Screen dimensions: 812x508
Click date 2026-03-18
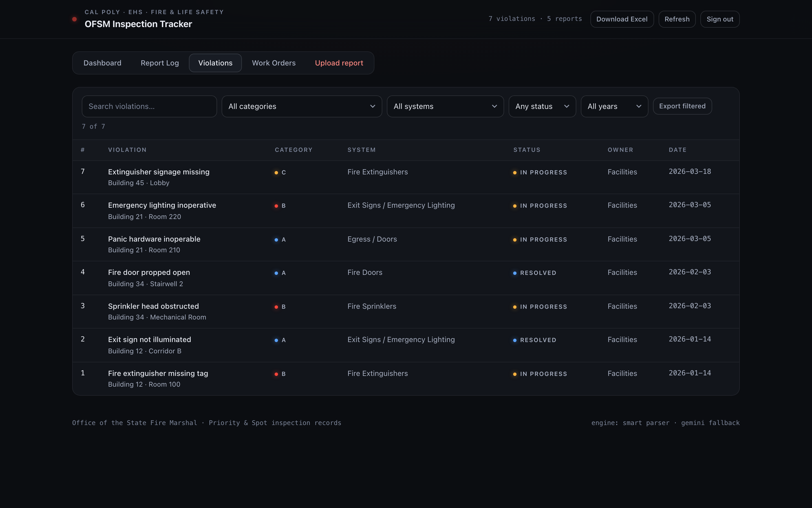690,172
